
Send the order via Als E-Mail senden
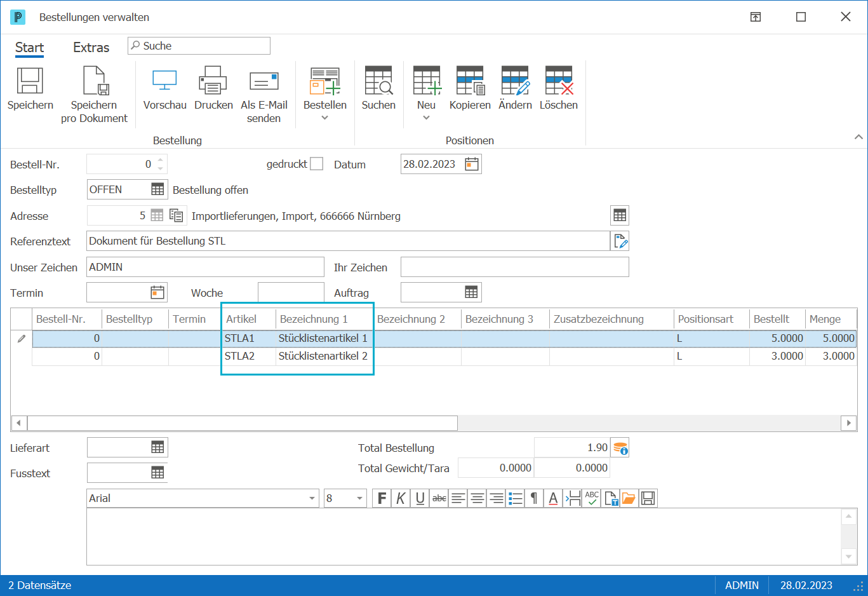click(x=264, y=95)
